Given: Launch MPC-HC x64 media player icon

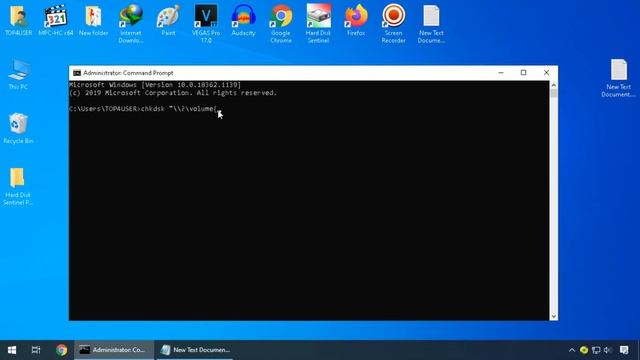Looking at the screenshot, I should click(x=56, y=20).
